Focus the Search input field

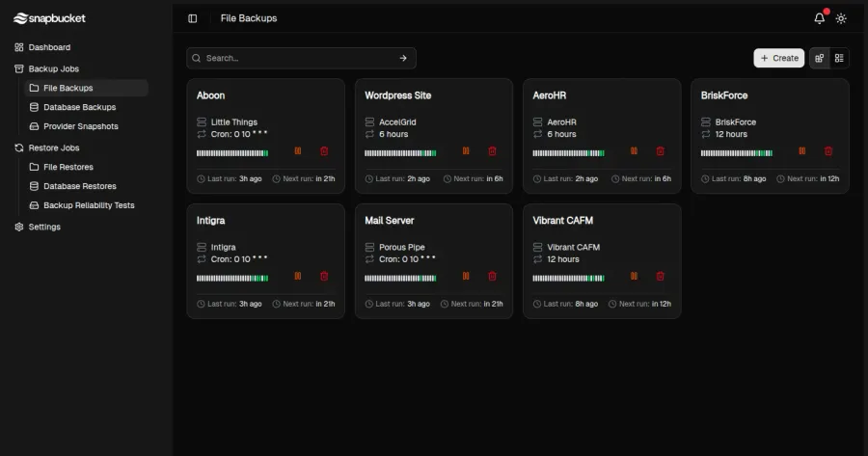click(x=301, y=58)
